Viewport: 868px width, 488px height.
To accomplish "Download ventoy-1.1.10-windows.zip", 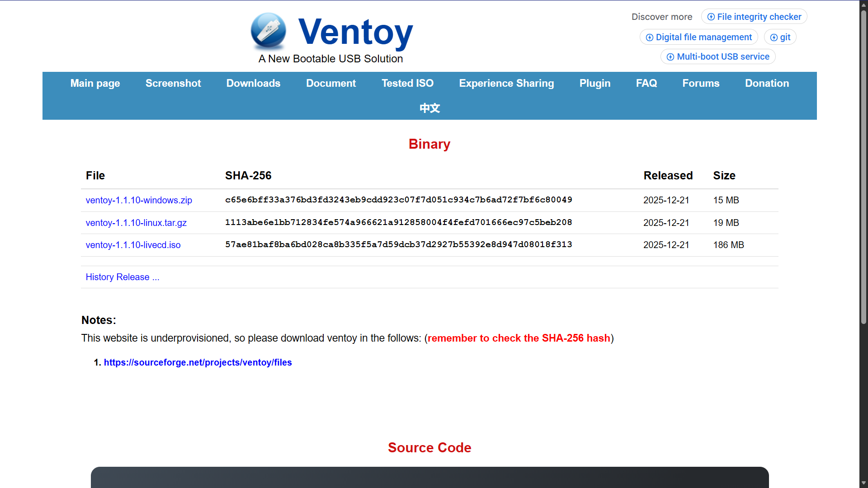I will [139, 200].
